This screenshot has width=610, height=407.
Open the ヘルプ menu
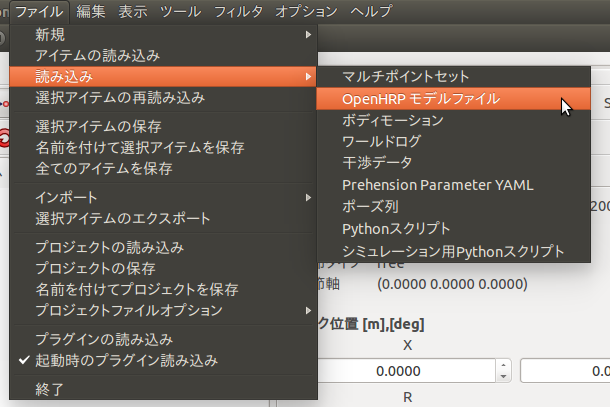[x=371, y=11]
